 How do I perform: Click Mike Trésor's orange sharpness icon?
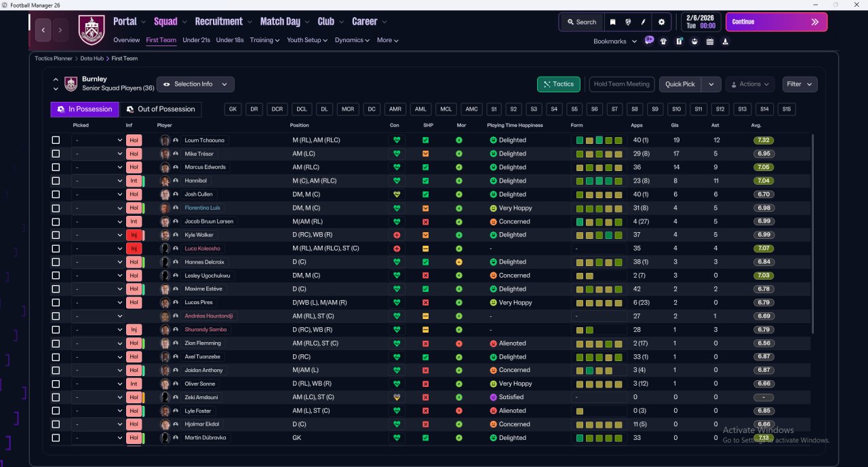(425, 154)
